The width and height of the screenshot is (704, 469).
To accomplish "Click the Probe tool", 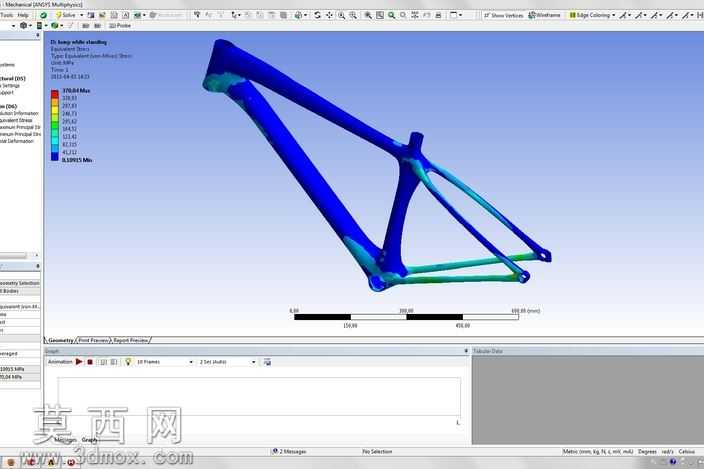I will coord(120,26).
